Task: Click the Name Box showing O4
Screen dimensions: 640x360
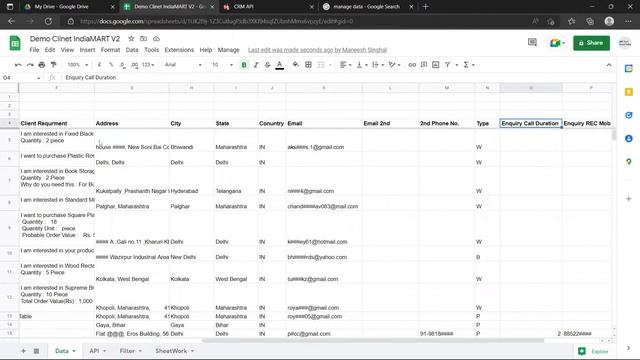Action: click(x=21, y=78)
